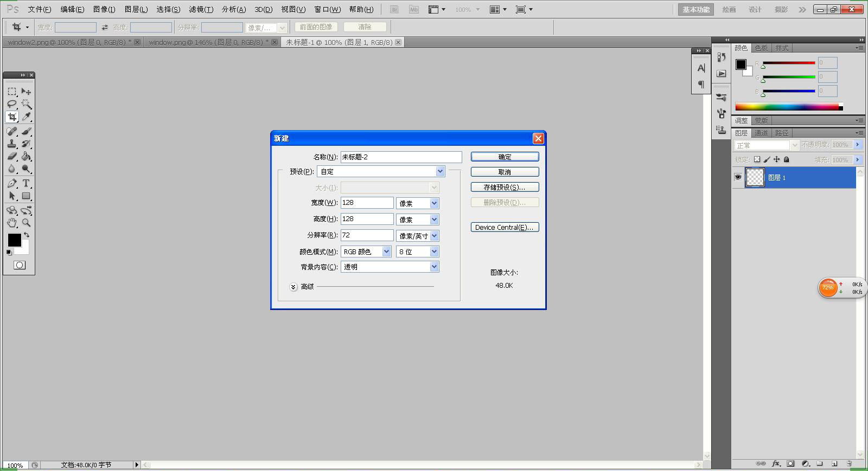Toggle the lock-all padlock in Layers

[786, 159]
